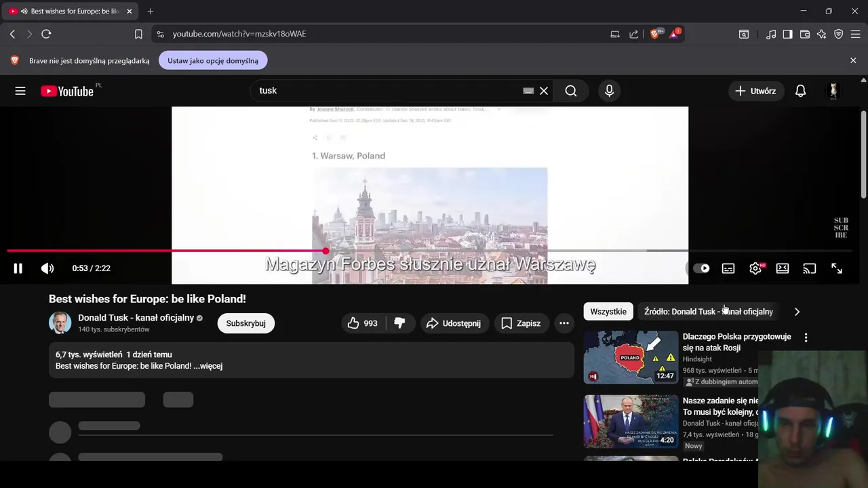Screen dimensions: 868x488
Task: Save video with Zapisz button
Action: click(x=521, y=323)
